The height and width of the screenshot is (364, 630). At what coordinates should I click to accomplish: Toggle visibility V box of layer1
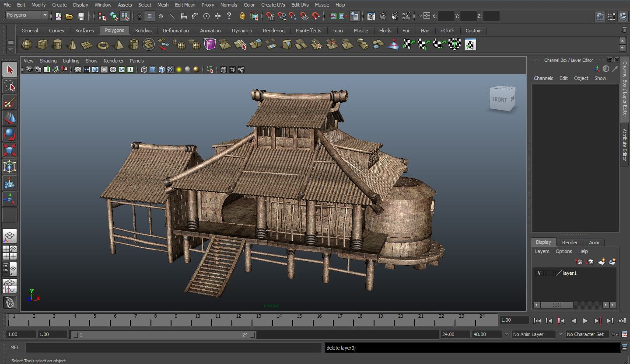(539, 273)
